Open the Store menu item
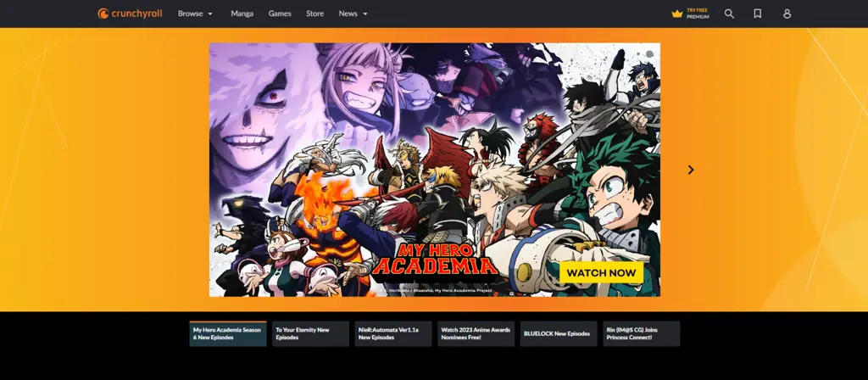The height and width of the screenshot is (380, 868). (315, 14)
